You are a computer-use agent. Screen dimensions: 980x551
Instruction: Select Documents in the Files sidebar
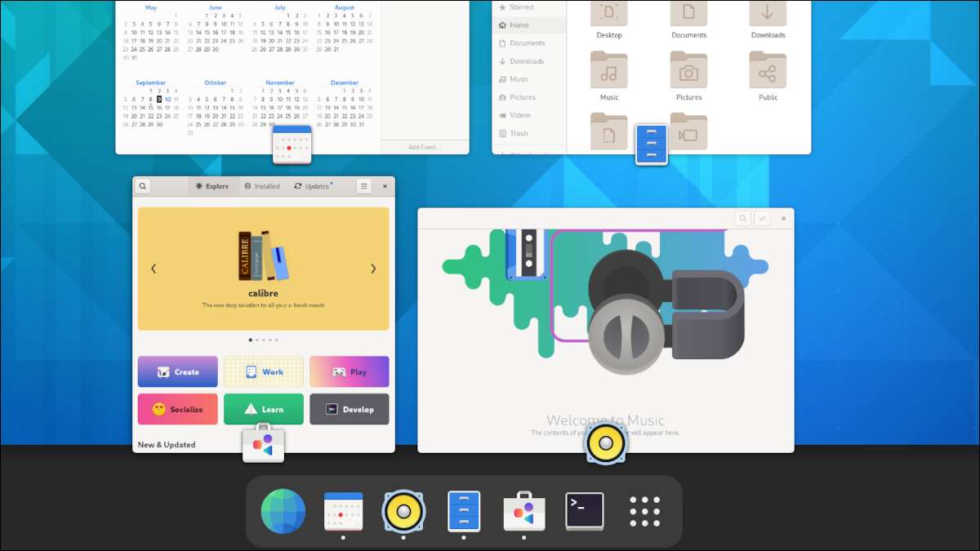click(529, 43)
